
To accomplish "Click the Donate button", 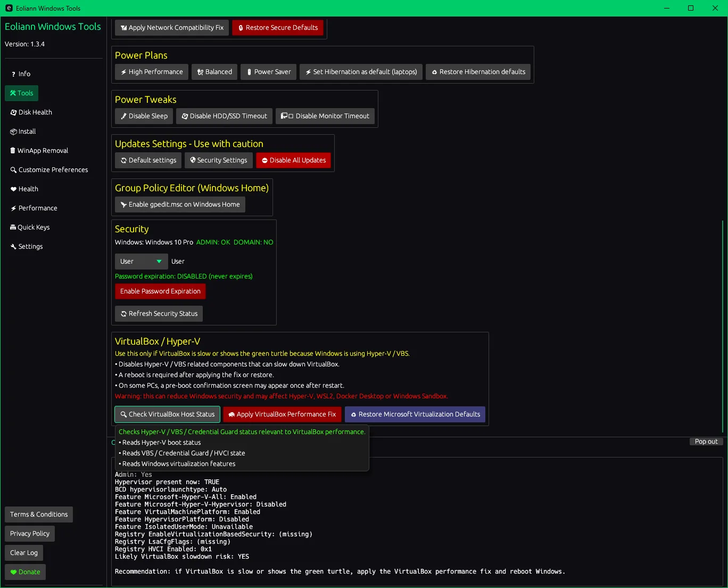I will click(25, 572).
